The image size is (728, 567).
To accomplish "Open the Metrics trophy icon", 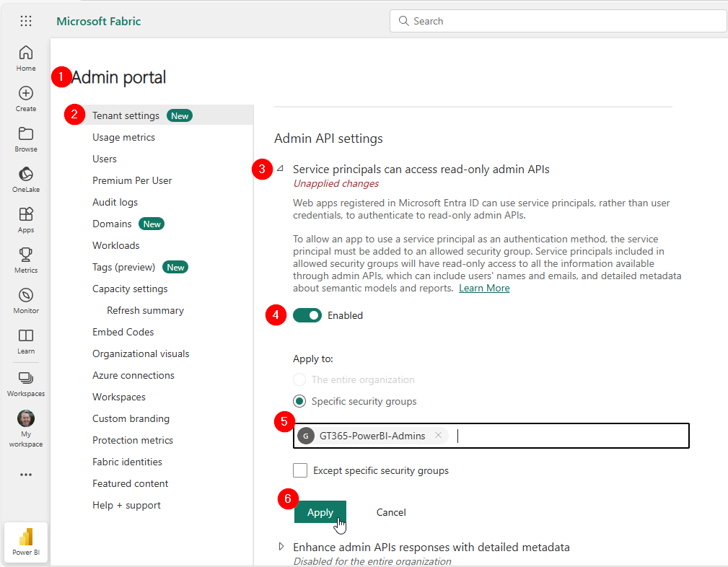I will click(x=26, y=260).
